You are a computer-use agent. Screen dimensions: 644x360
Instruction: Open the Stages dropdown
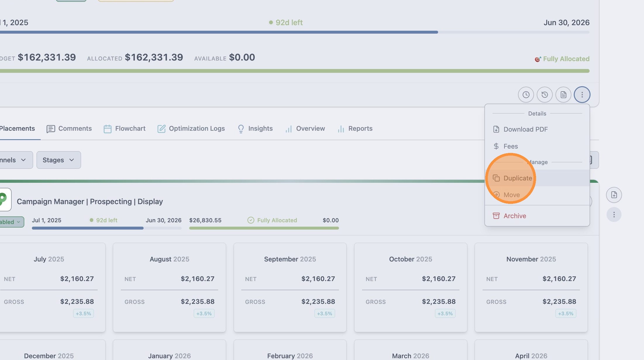(x=58, y=160)
